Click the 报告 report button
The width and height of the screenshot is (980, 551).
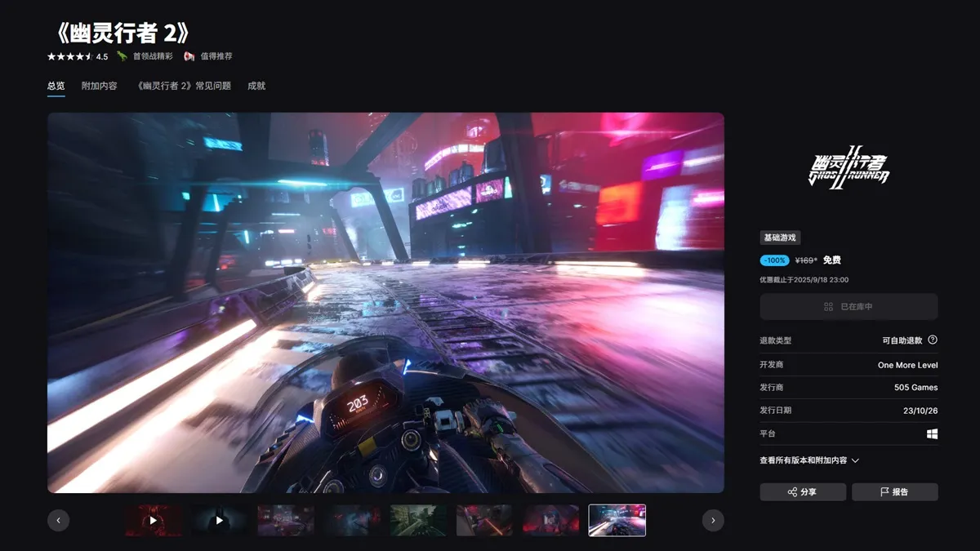[x=895, y=492]
